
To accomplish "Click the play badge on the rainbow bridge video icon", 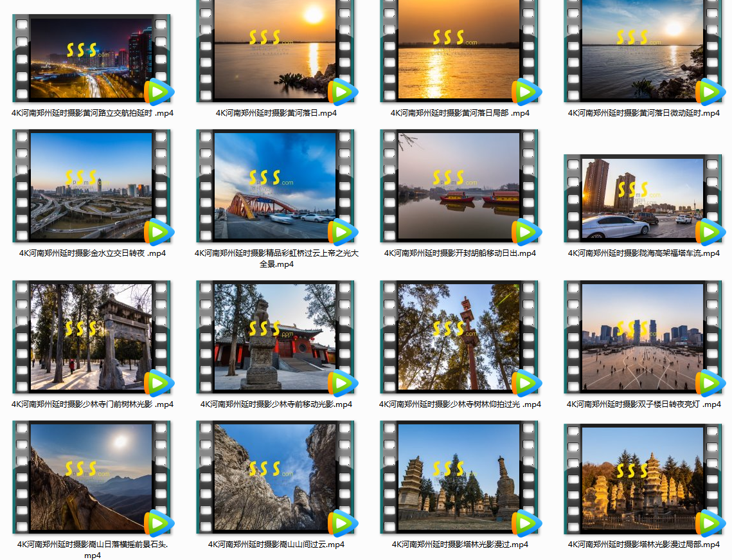I will (342, 232).
